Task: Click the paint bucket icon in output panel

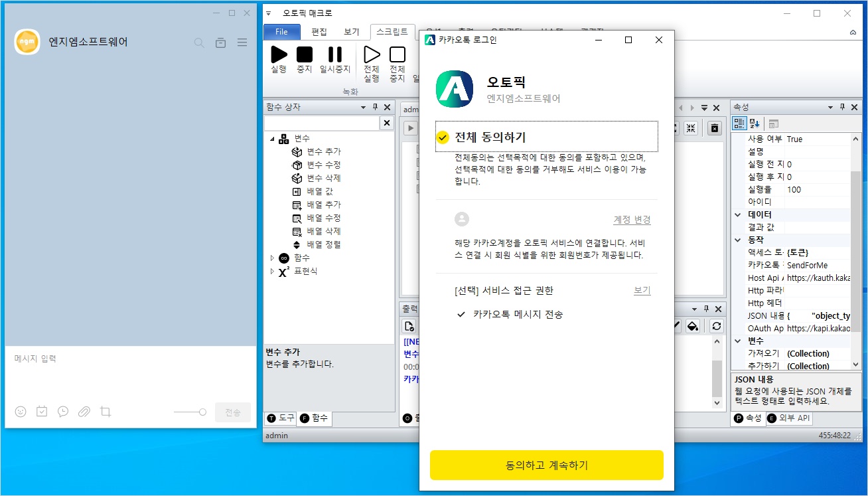Action: click(x=692, y=326)
